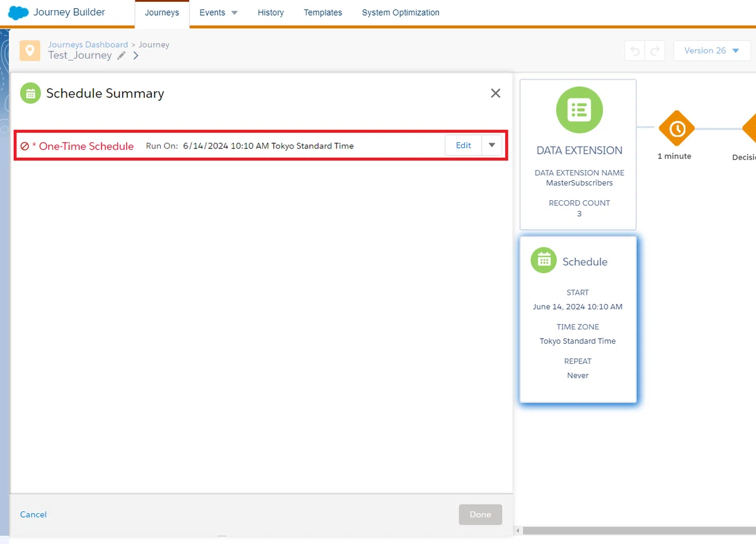Rename journey with the pencil icon
756x544 pixels.
pos(122,55)
